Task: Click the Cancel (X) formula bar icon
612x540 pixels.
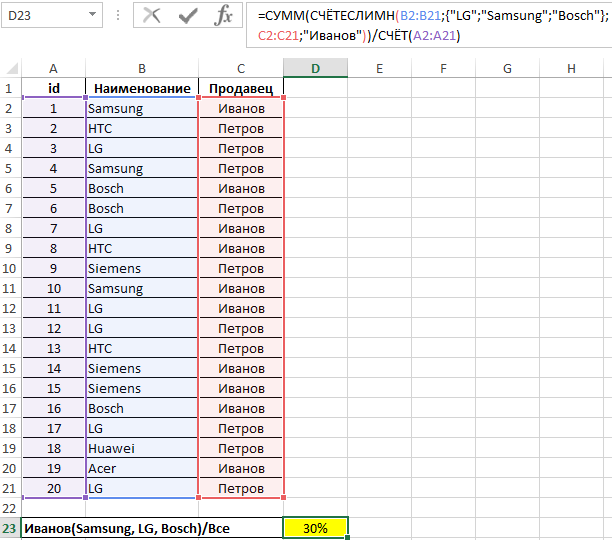Action: click(x=152, y=16)
